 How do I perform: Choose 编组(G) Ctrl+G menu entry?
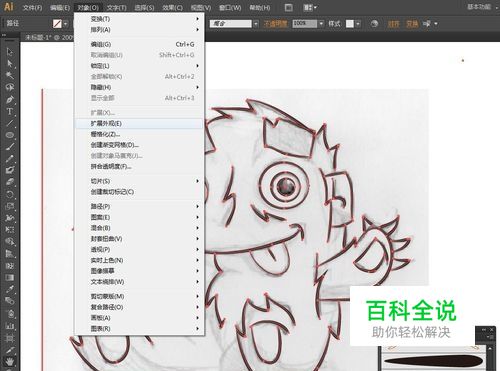coord(139,44)
